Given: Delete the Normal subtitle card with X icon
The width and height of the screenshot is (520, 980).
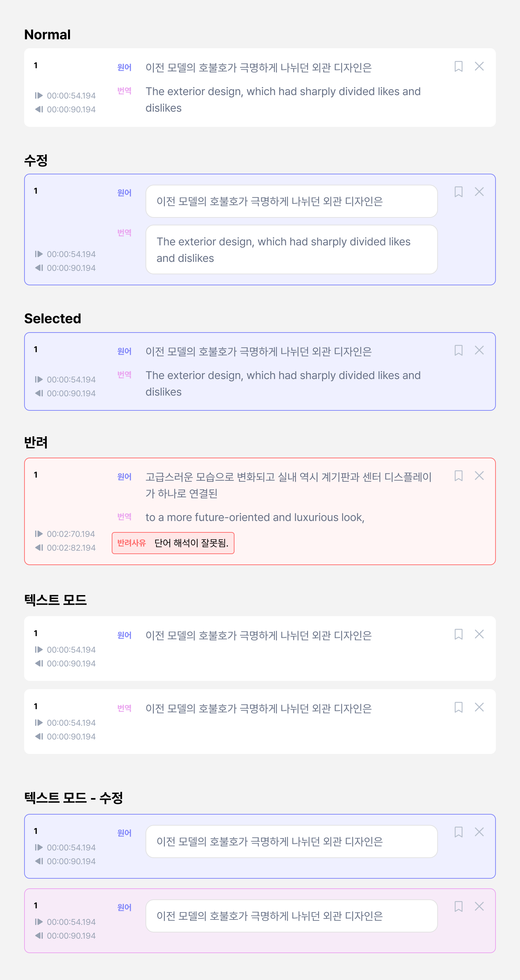Looking at the screenshot, I should [479, 67].
